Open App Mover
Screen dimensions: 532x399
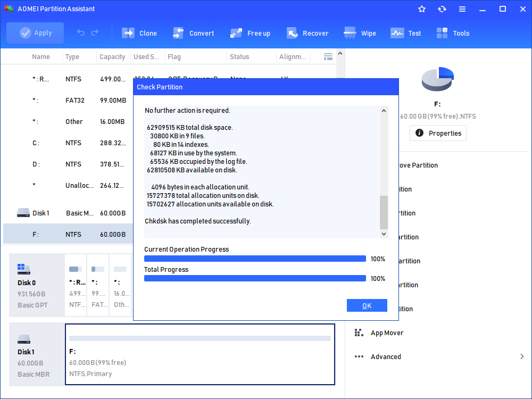pos(387,332)
